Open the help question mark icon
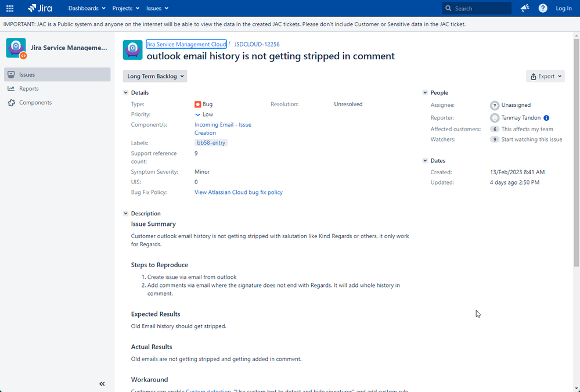580x392 pixels. 543,8
